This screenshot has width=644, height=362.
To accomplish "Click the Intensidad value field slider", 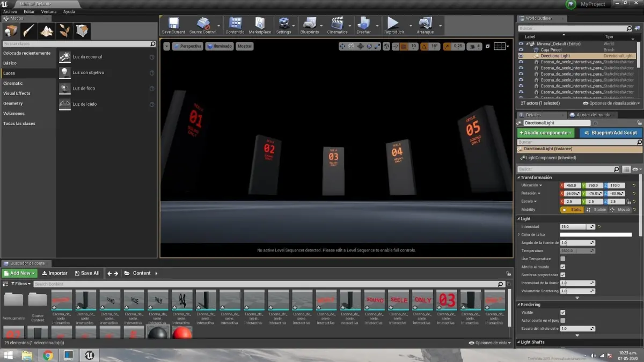I will [577, 227].
